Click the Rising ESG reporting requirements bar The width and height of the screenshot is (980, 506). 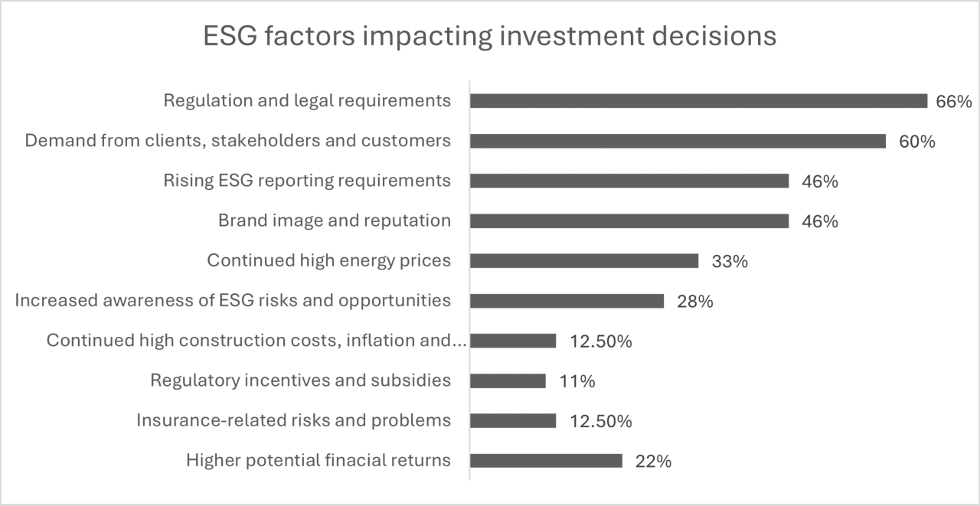tap(629, 181)
